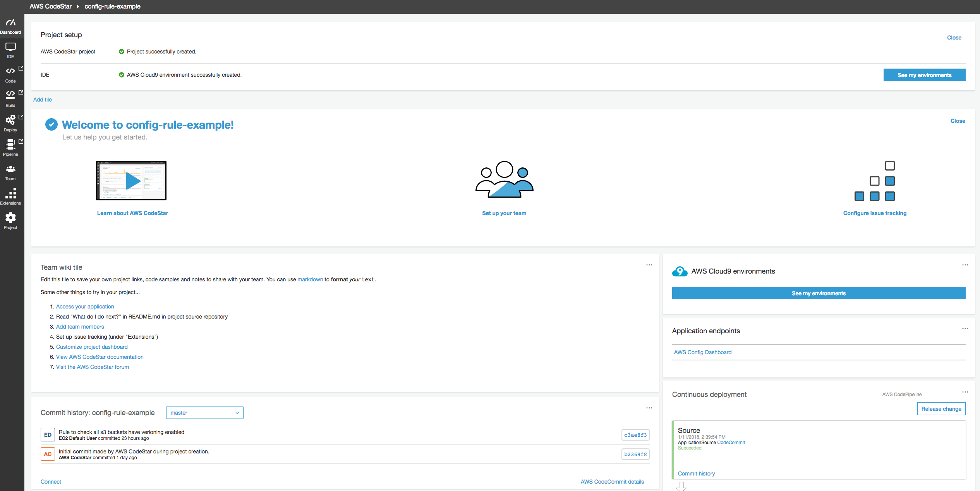Open the AWS Config Dashboard endpoint
980x491 pixels.
pyautogui.click(x=702, y=352)
